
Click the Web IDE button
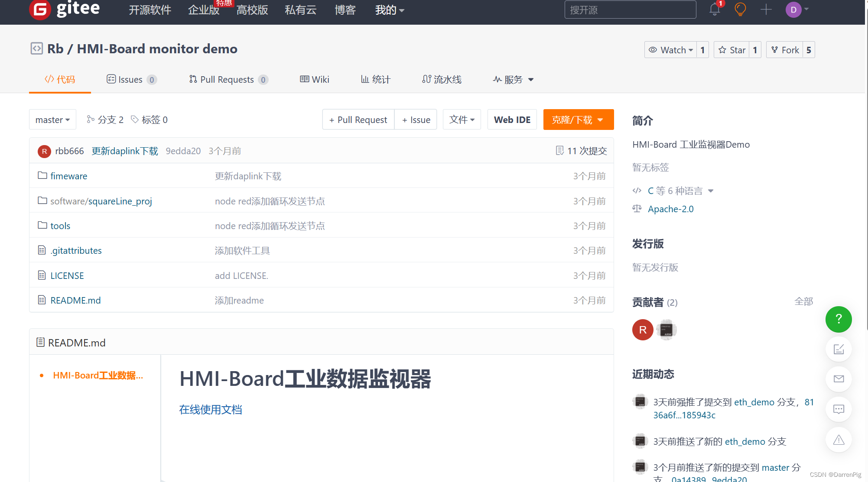[512, 120]
